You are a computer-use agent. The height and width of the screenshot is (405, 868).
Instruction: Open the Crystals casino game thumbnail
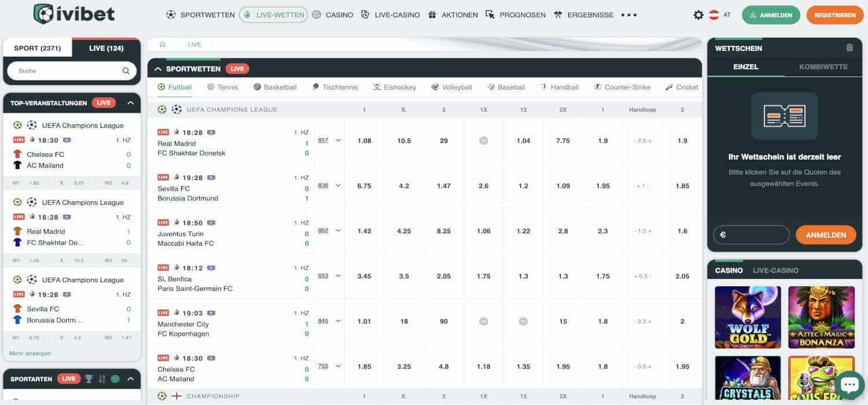coord(748,378)
